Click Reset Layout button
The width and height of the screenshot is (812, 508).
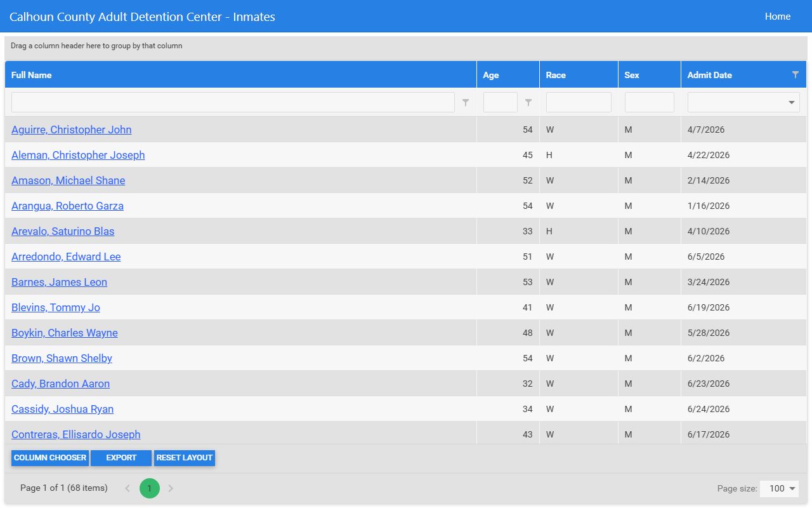[x=185, y=458]
